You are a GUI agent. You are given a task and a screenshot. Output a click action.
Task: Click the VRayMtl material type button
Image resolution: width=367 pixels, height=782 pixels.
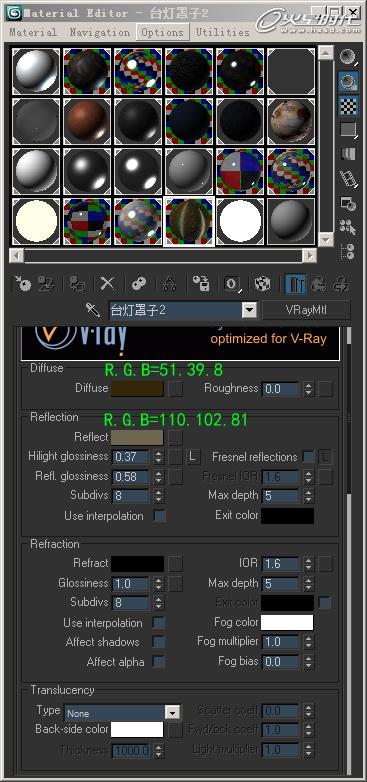(306, 310)
